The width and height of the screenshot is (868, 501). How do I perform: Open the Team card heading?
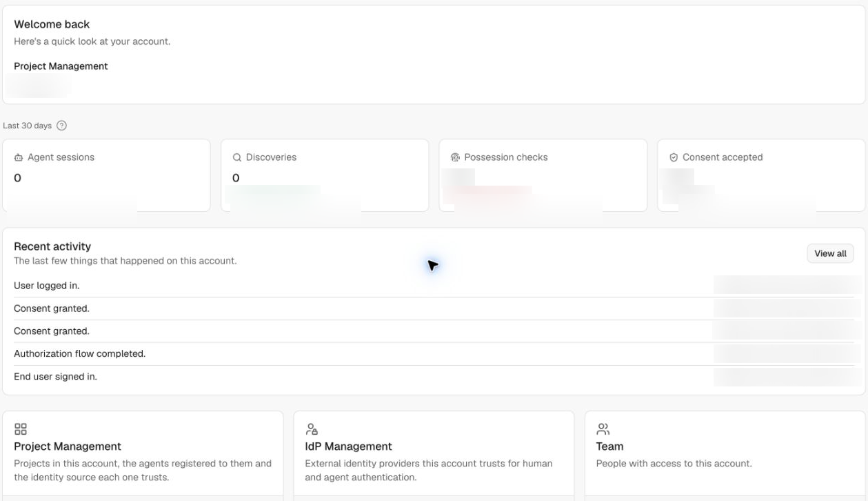point(609,446)
